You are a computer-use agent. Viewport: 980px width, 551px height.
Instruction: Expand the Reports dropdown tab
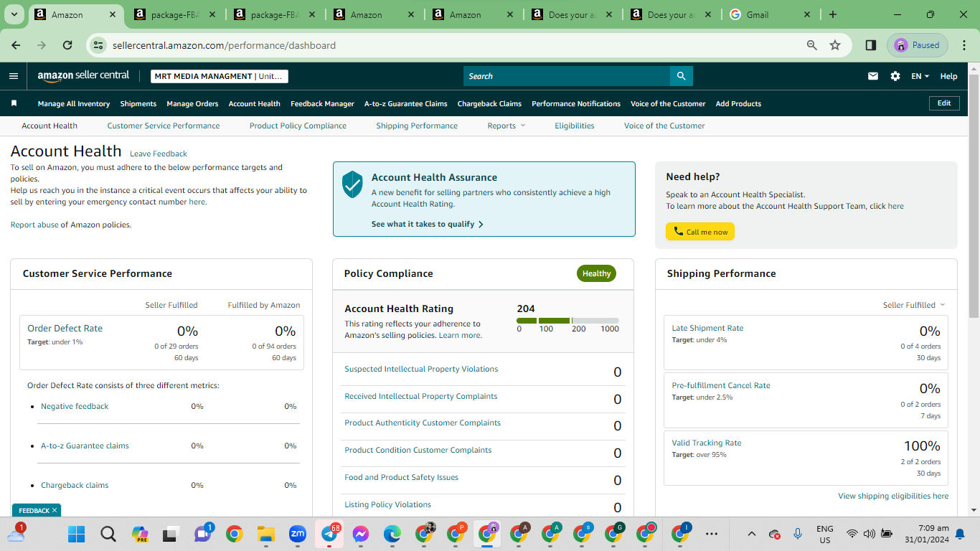pyautogui.click(x=507, y=126)
